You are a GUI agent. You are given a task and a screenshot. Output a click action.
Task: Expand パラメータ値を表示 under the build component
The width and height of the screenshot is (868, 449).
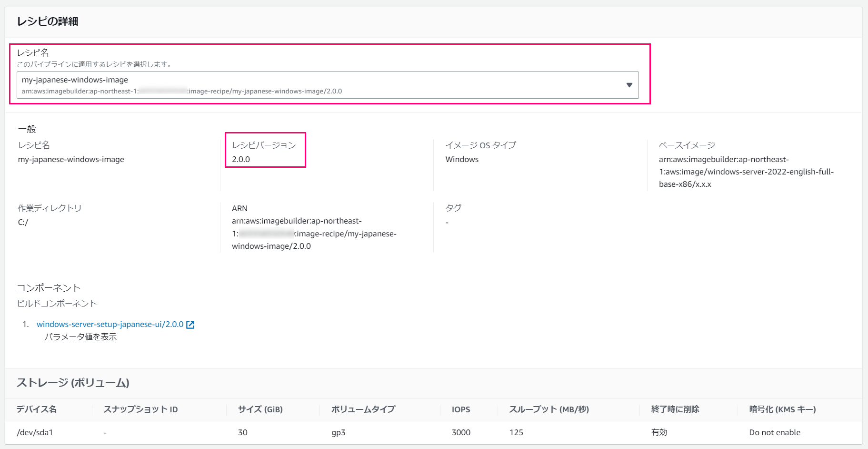[x=80, y=337]
